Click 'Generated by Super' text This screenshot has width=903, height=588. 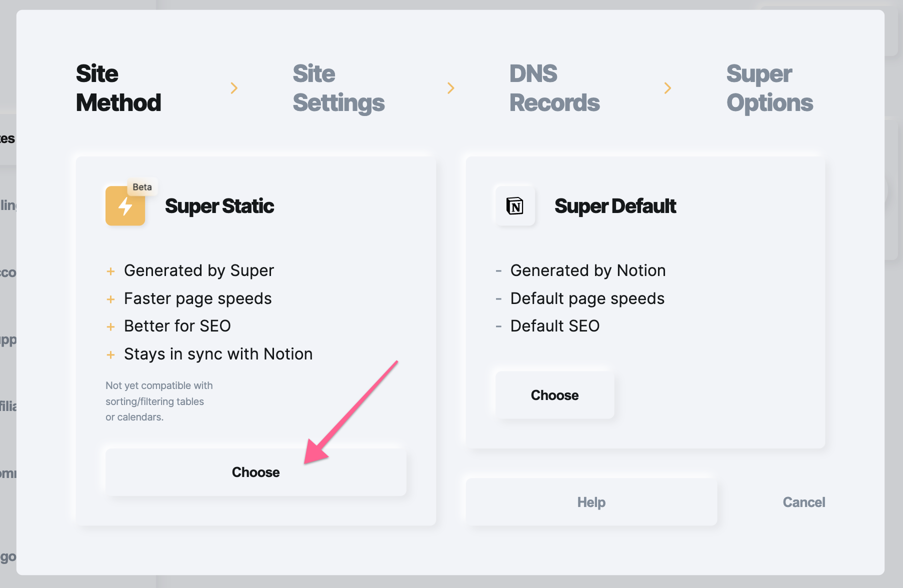199,270
